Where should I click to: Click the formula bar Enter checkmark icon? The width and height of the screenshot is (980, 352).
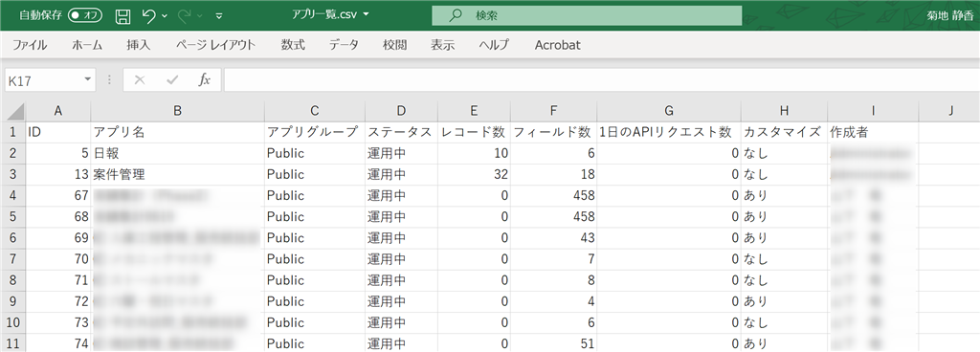pyautogui.click(x=172, y=80)
